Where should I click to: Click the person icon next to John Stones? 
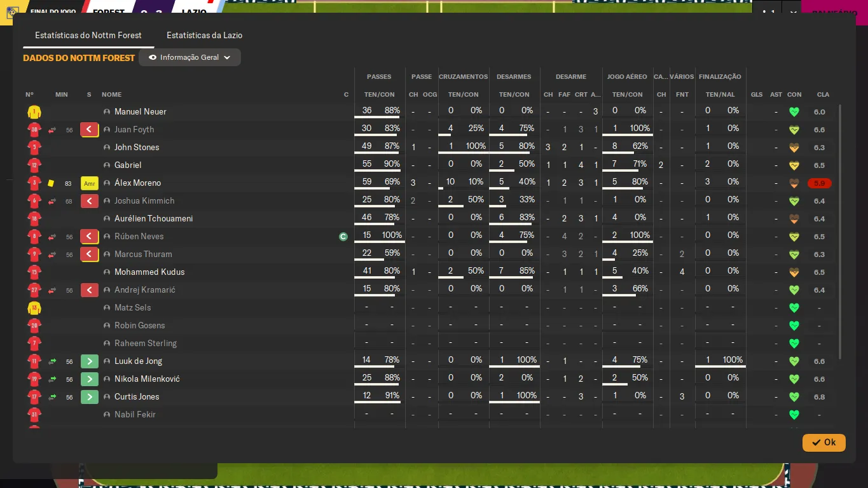107,148
